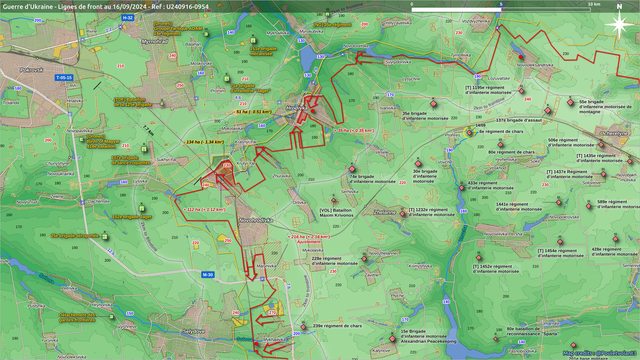Screen dimensions: 640x360
Task: Click the distance scale bar
Action: coord(501,9)
